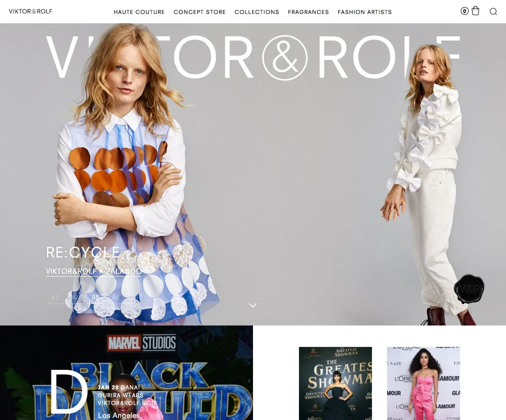Open the Concept Store menu

[x=199, y=12]
